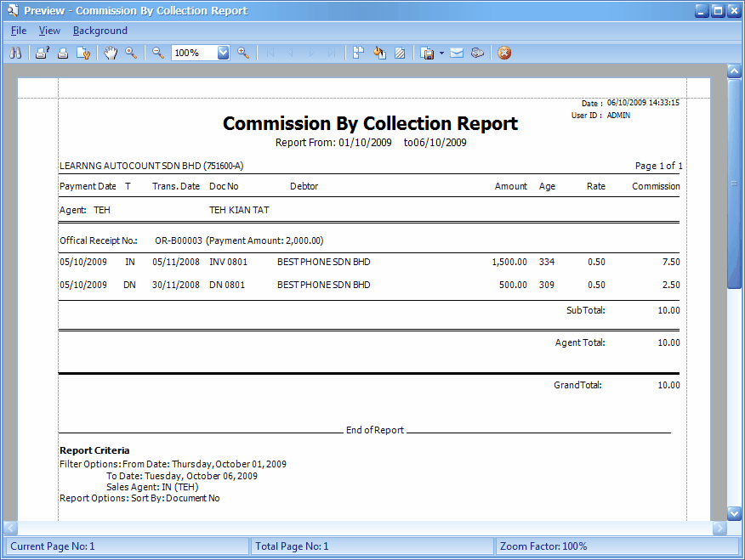
Task: Click the amount 1,500.00
Action: click(509, 262)
